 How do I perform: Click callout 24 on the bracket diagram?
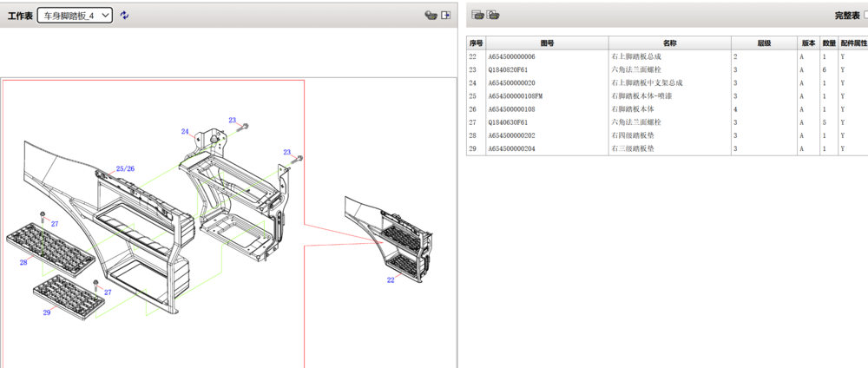[185, 132]
